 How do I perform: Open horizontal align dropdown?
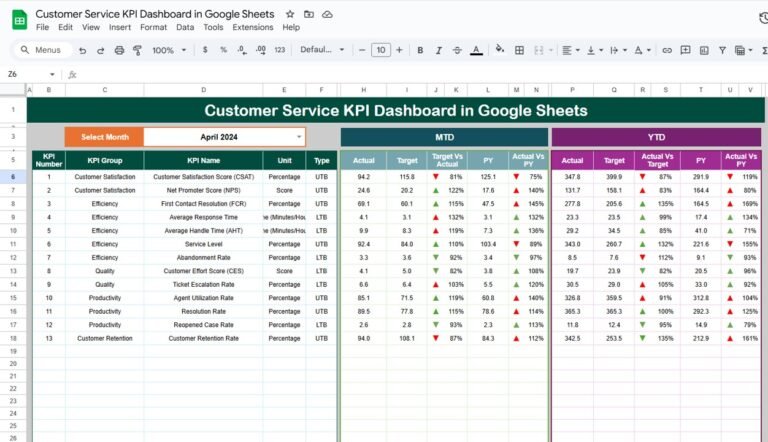point(571,50)
